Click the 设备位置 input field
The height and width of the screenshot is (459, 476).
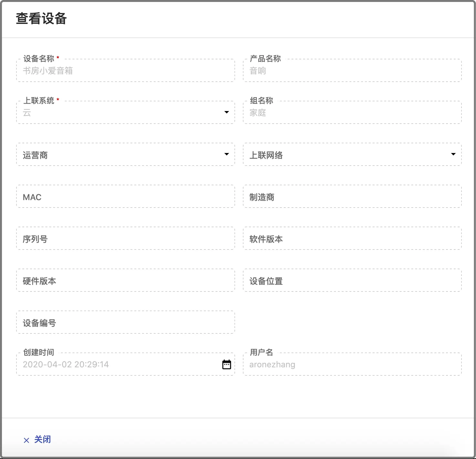tap(352, 280)
